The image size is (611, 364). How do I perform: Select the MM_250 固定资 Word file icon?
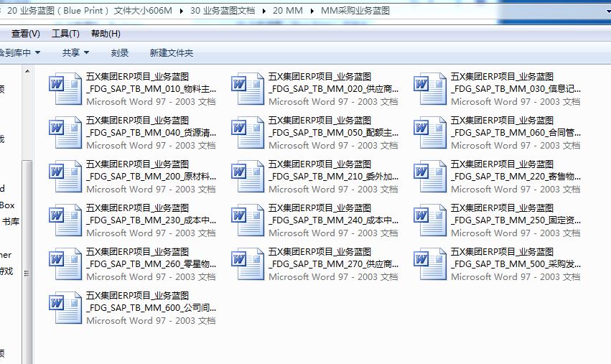click(430, 220)
